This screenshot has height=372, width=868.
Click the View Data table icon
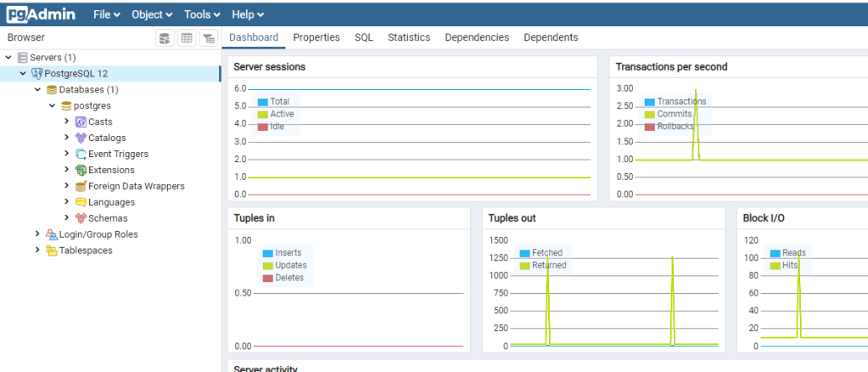pyautogui.click(x=186, y=38)
